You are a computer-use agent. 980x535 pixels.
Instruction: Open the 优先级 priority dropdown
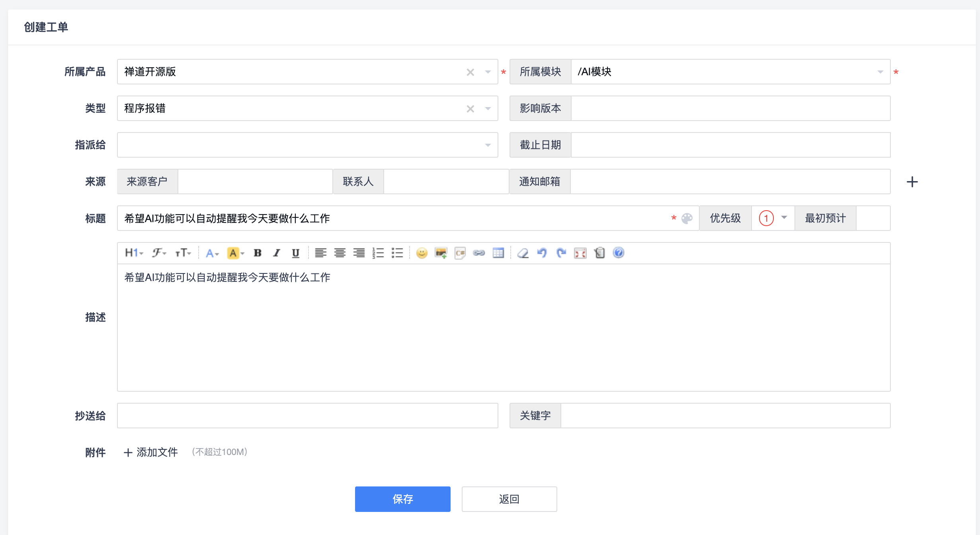773,218
